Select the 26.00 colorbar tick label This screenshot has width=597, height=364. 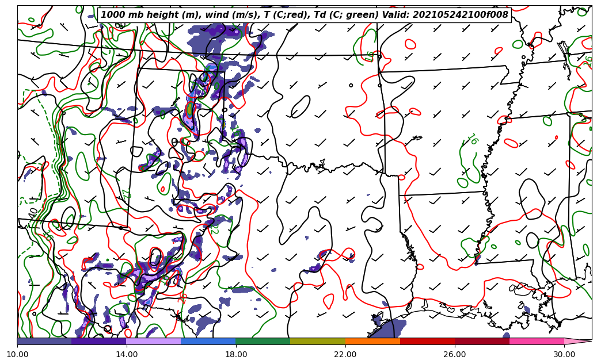click(455, 354)
